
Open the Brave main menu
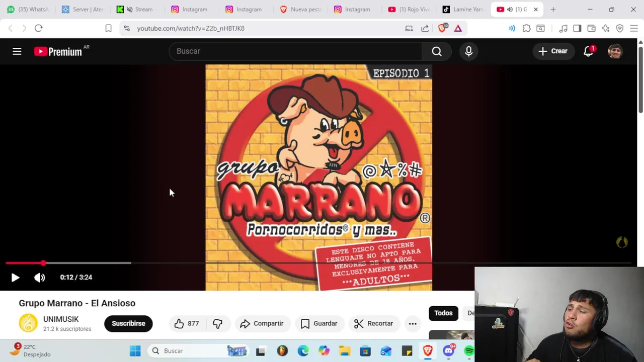(x=634, y=28)
